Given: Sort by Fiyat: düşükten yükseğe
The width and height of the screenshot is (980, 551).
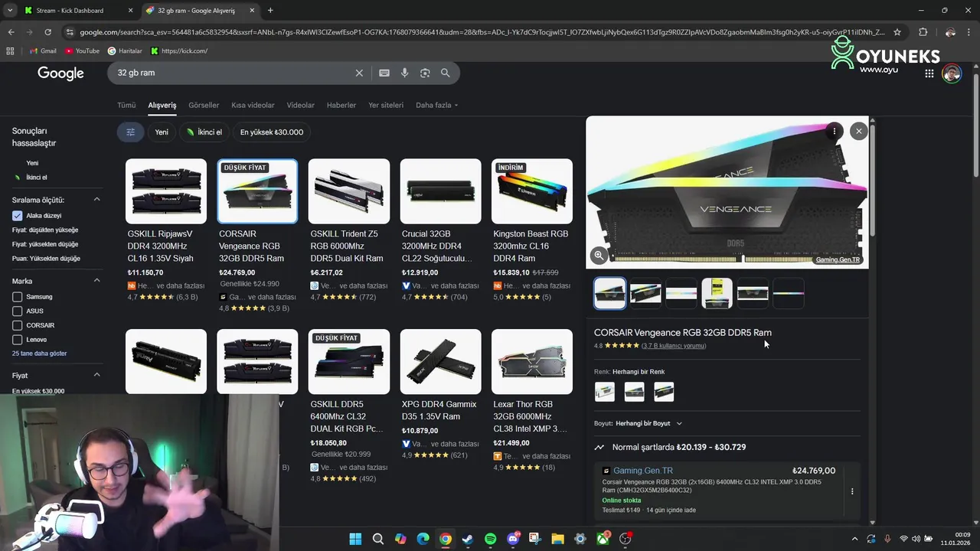Looking at the screenshot, I should [45, 230].
